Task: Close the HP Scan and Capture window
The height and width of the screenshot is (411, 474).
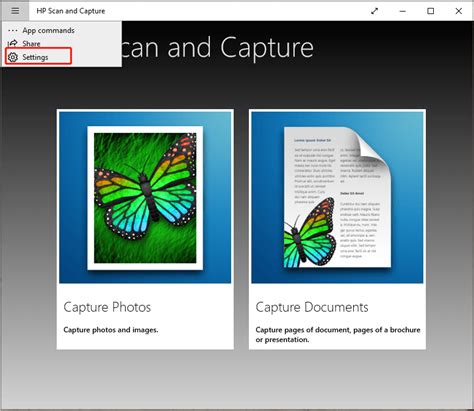Action: pyautogui.click(x=459, y=11)
